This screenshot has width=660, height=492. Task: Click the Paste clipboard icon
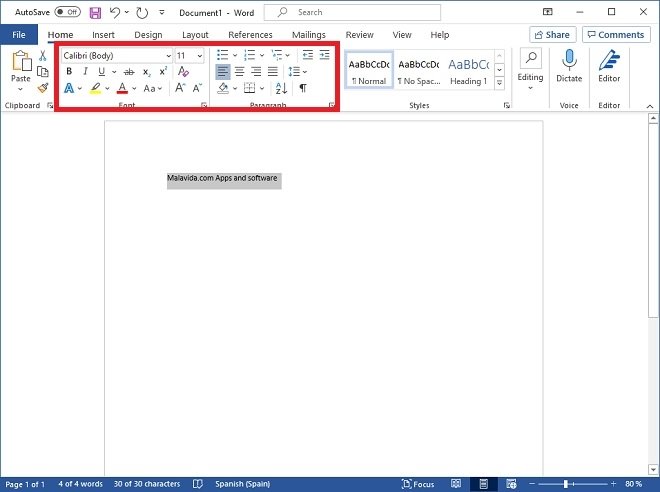[x=21, y=61]
